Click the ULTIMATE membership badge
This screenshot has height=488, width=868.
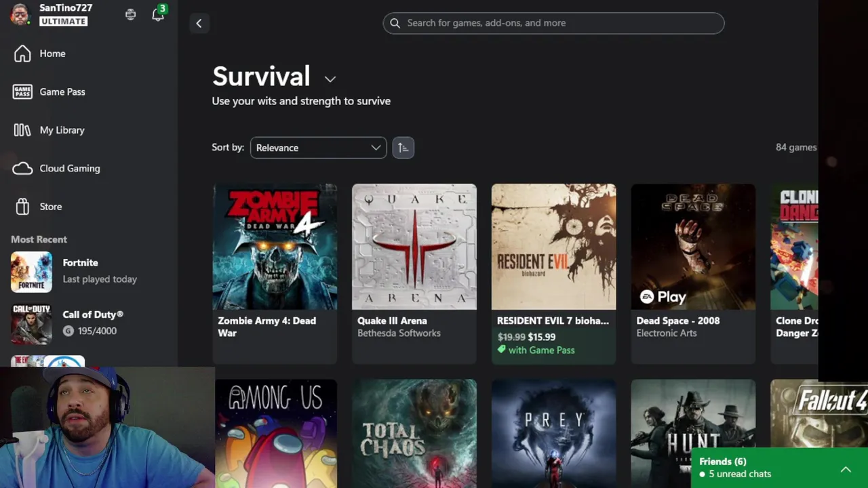point(64,22)
